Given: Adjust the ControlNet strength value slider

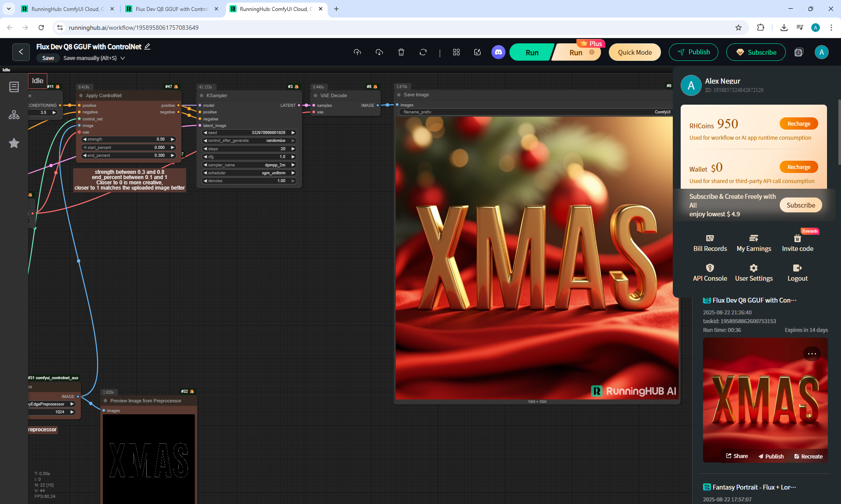Looking at the screenshot, I should 129,139.
